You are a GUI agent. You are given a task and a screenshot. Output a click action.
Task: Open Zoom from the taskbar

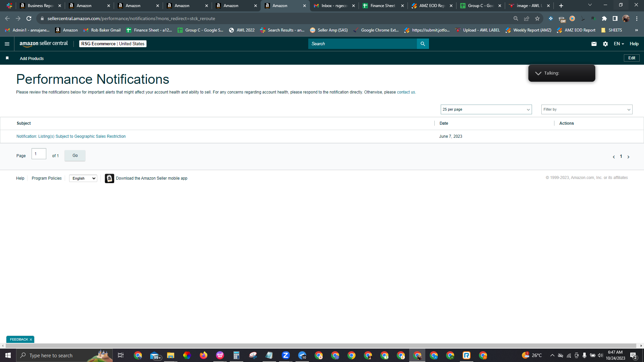pyautogui.click(x=286, y=355)
